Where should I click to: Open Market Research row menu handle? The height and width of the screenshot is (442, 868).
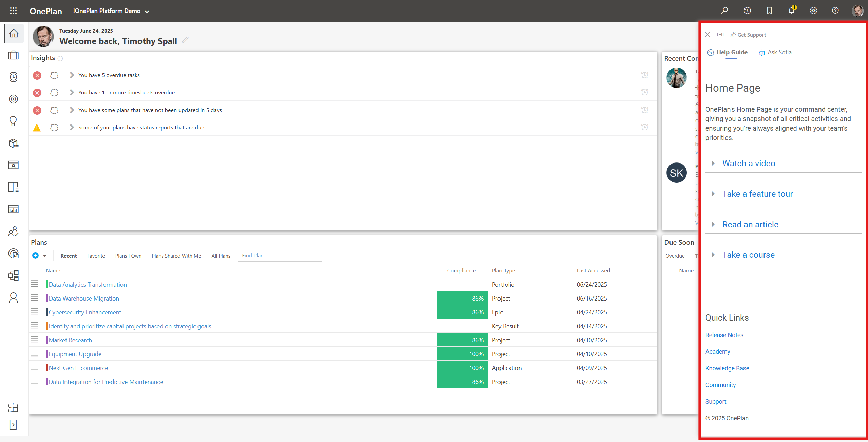pos(35,339)
